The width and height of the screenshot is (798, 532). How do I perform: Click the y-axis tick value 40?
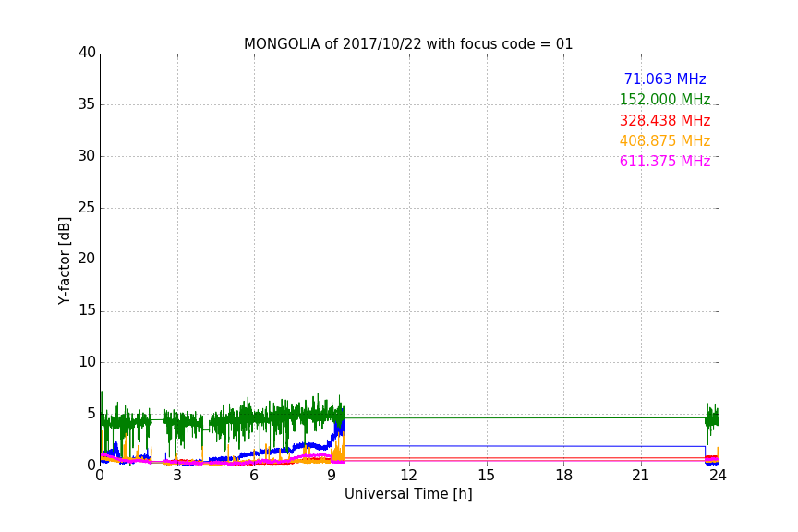87,53
